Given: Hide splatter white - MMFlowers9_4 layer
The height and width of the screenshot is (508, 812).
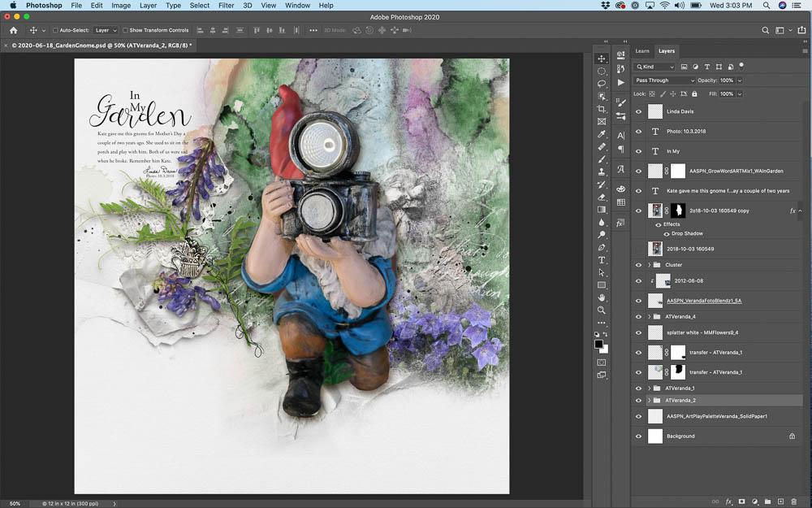Looking at the screenshot, I should coord(638,332).
